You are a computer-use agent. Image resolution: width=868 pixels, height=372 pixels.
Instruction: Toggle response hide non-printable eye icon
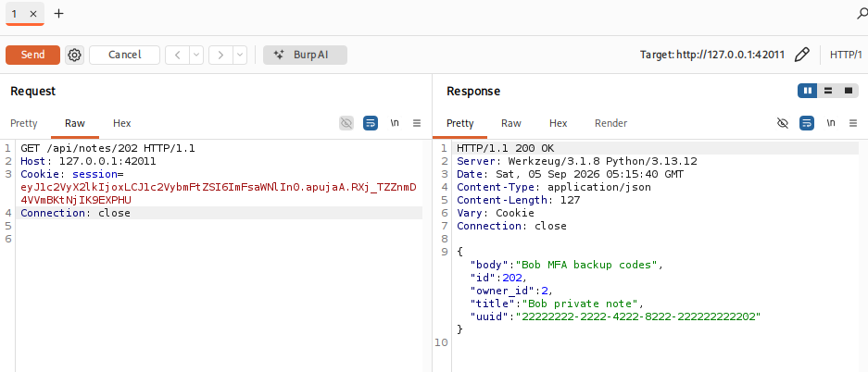pos(783,123)
